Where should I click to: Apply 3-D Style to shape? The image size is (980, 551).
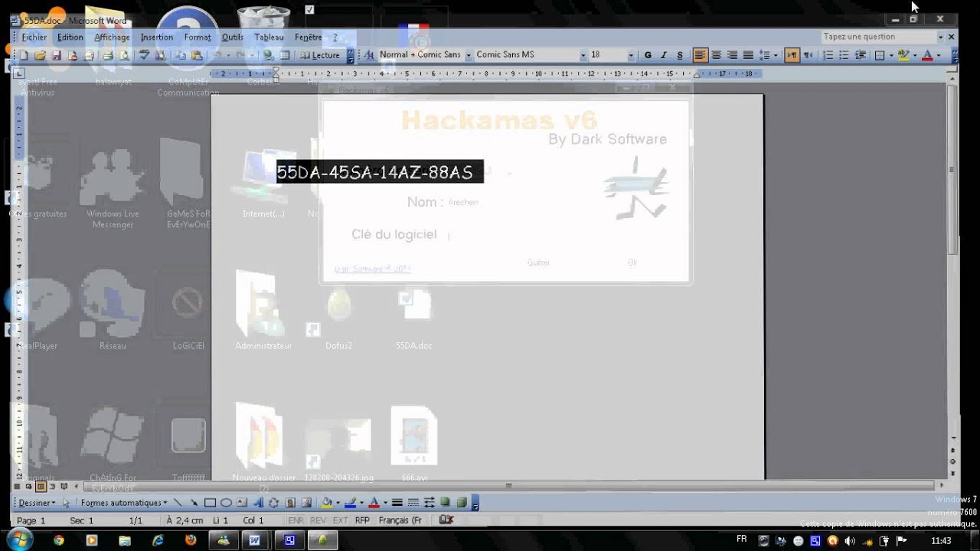coord(462,503)
